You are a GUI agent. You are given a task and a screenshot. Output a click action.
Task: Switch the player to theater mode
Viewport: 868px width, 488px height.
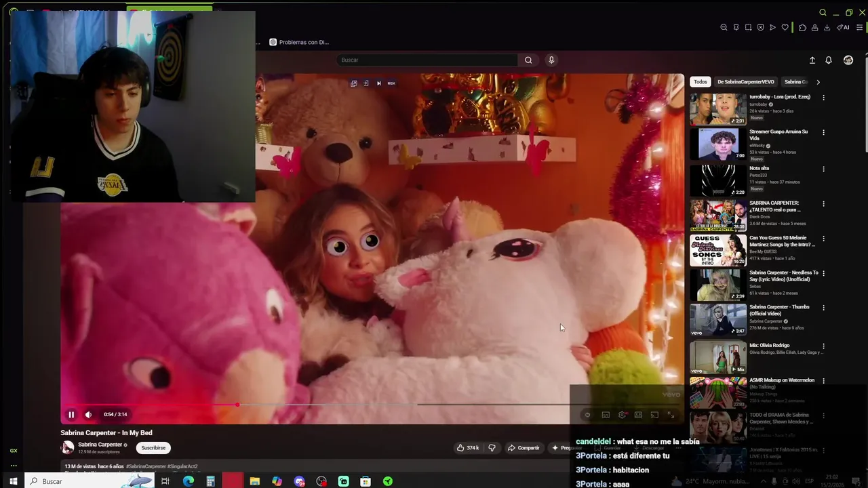pyautogui.click(x=638, y=415)
